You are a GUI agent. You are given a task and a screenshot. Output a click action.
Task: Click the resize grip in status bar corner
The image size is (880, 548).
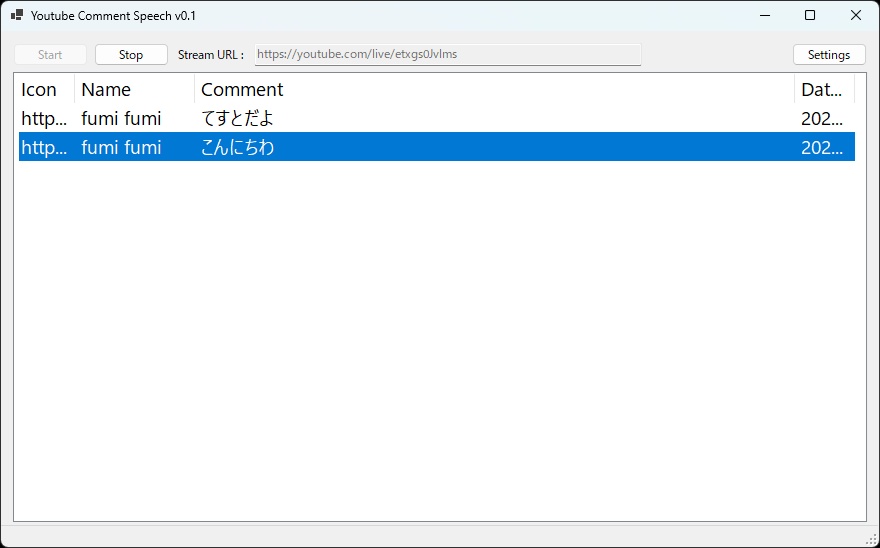coord(873,540)
